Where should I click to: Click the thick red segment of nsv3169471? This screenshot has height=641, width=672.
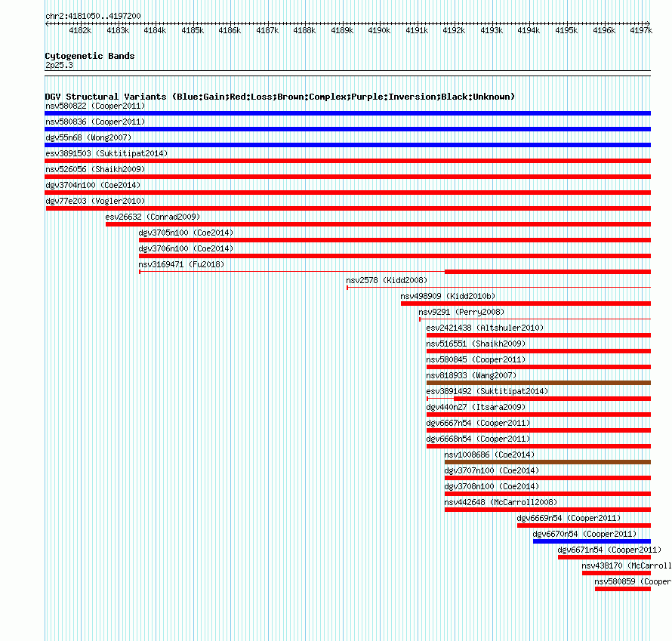tap(547, 272)
